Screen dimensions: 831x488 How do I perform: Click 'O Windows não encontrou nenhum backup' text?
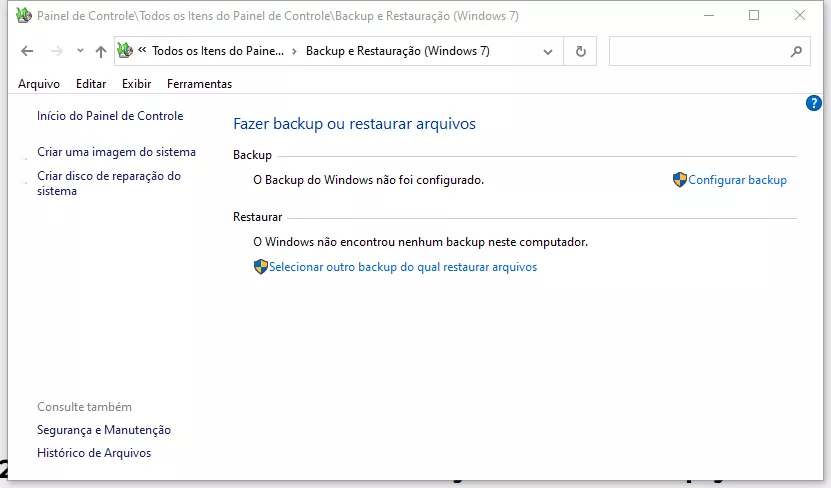pyautogui.click(x=421, y=242)
